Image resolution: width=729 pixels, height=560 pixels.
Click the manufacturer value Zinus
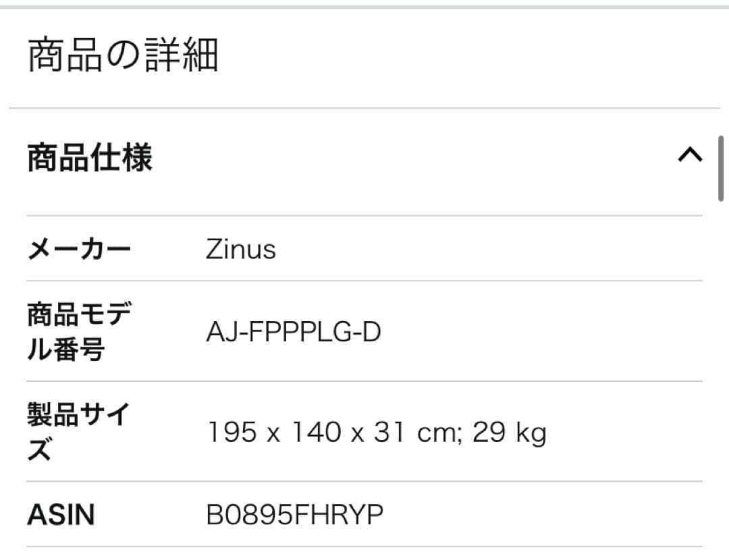click(x=240, y=249)
